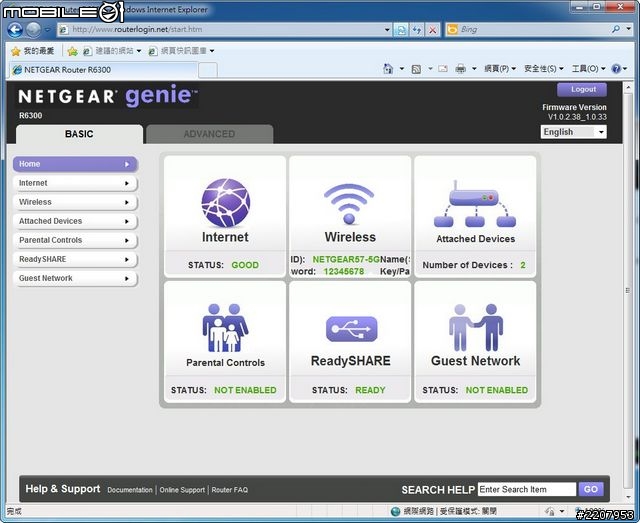Image resolution: width=640 pixels, height=523 pixels.
Task: Select Attached Devices in the left sidebar
Action: coord(76,221)
